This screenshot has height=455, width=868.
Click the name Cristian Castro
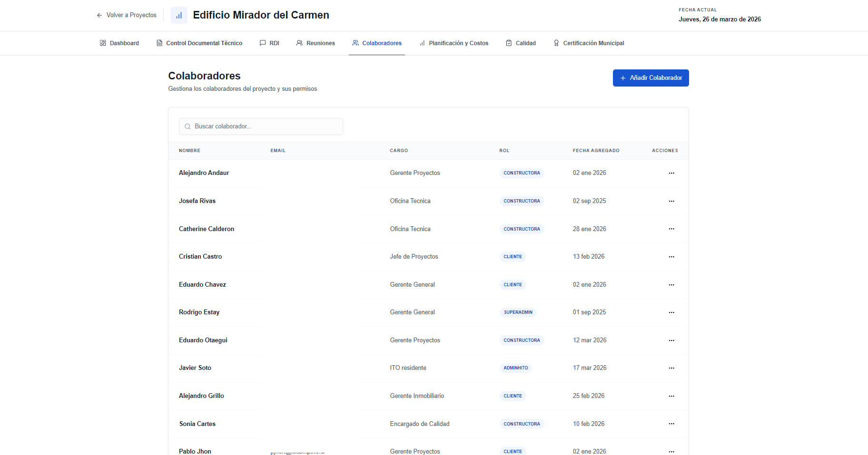click(x=200, y=257)
